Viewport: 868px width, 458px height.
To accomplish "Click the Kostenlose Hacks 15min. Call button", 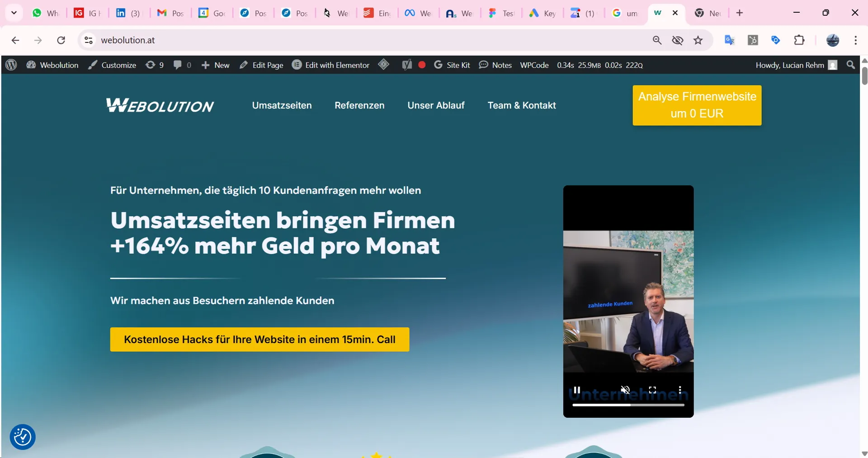I will tap(259, 340).
